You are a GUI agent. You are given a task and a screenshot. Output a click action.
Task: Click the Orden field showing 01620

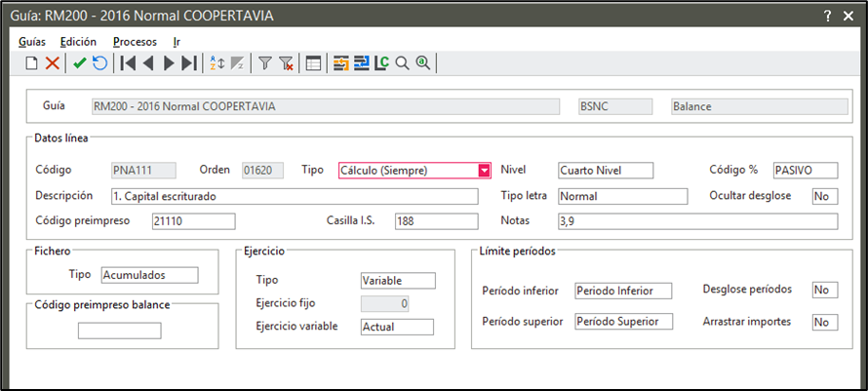(x=263, y=171)
